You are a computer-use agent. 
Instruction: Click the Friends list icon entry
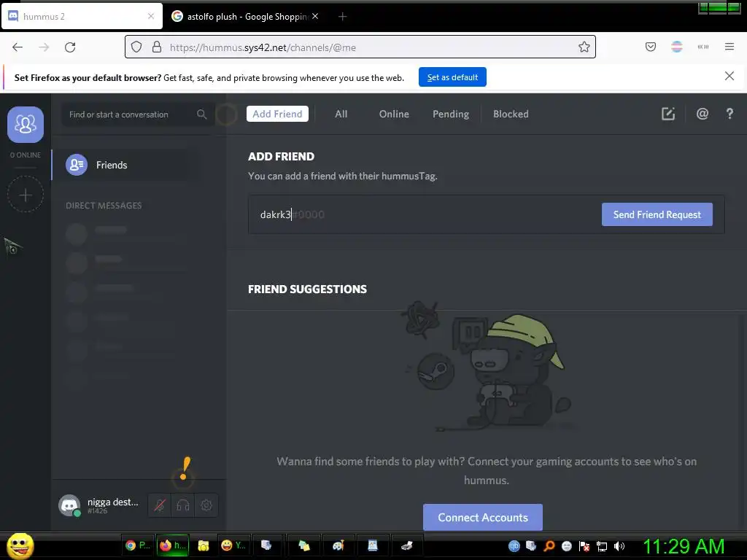(76, 165)
